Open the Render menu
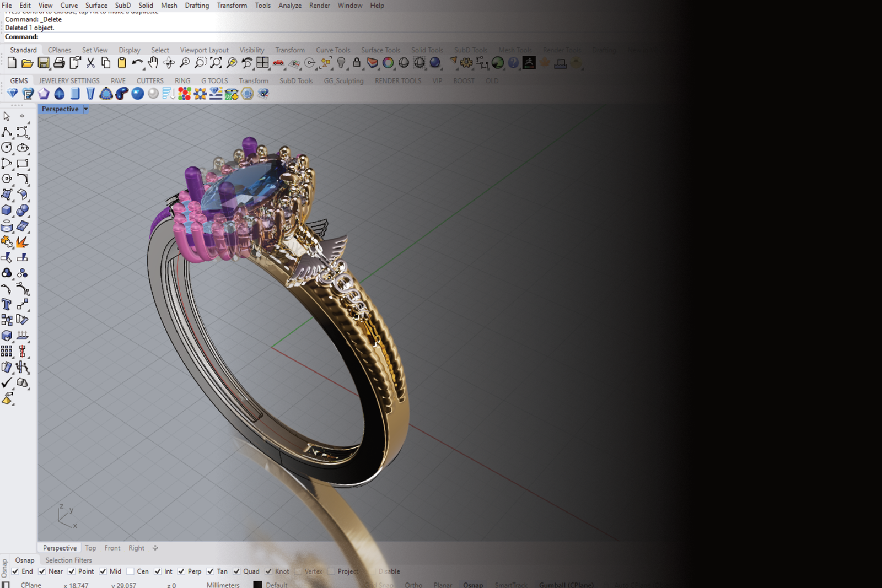 pyautogui.click(x=319, y=6)
